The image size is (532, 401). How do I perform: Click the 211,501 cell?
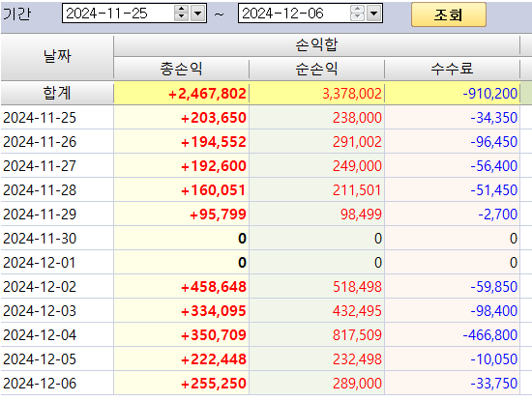[x=316, y=189]
